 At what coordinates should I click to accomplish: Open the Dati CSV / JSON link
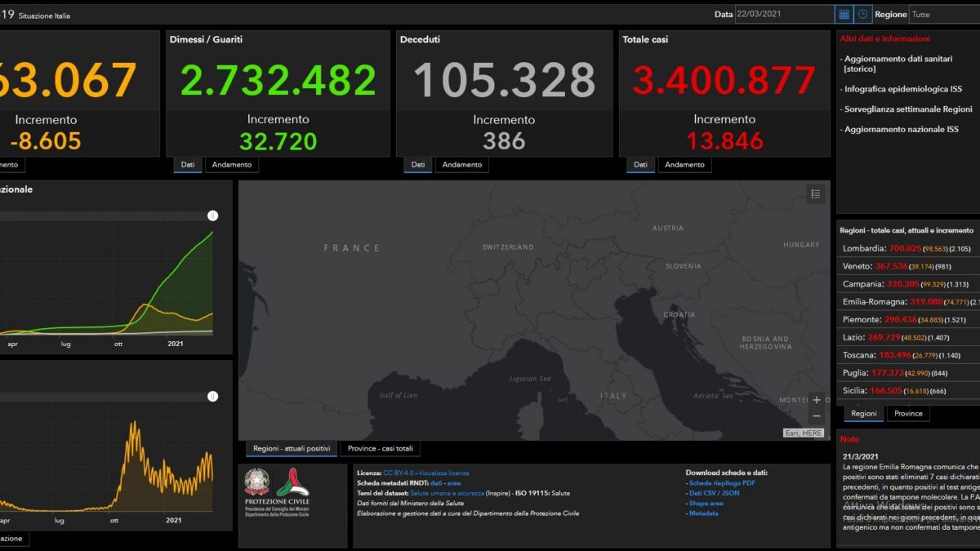point(715,493)
